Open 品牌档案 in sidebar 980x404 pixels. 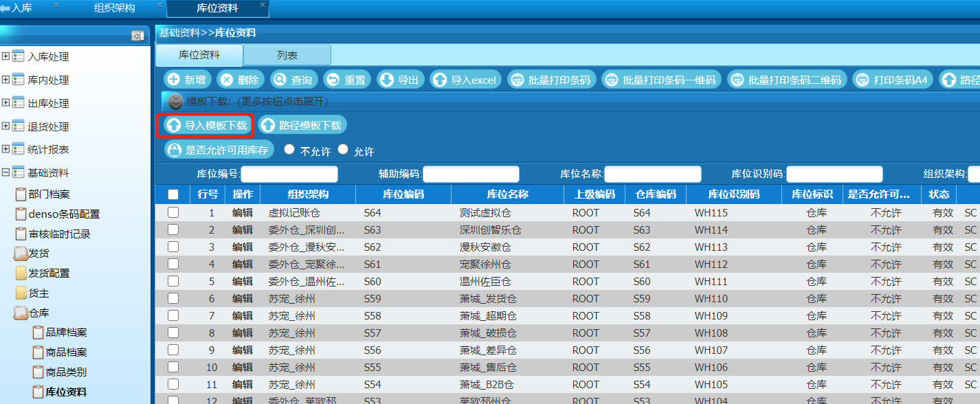(66, 333)
